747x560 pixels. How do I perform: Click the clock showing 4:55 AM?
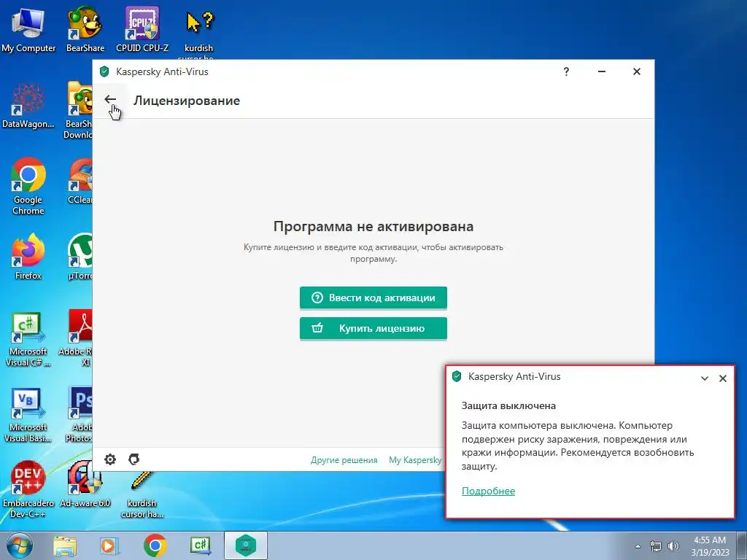[710, 546]
